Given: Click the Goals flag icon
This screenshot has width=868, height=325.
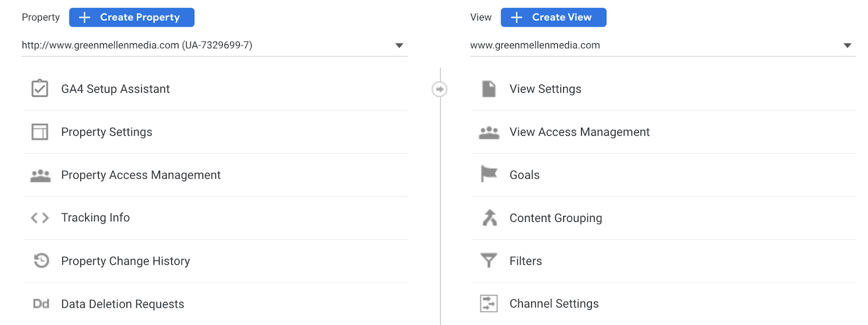Looking at the screenshot, I should pos(489,174).
